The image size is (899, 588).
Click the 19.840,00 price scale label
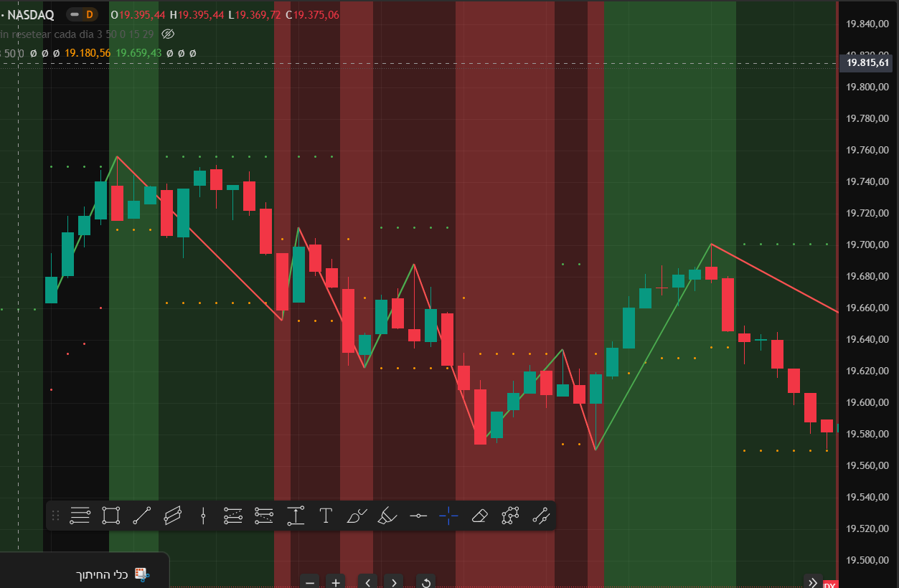click(868, 24)
